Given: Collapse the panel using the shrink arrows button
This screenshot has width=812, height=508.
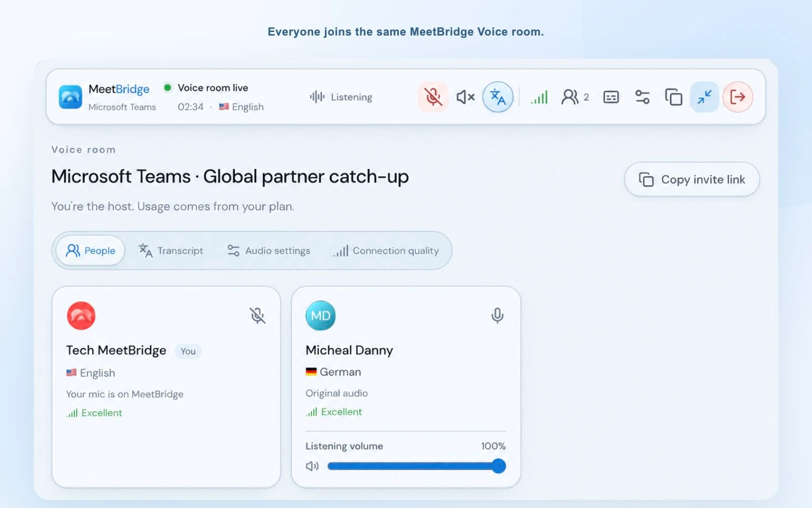Looking at the screenshot, I should point(704,97).
